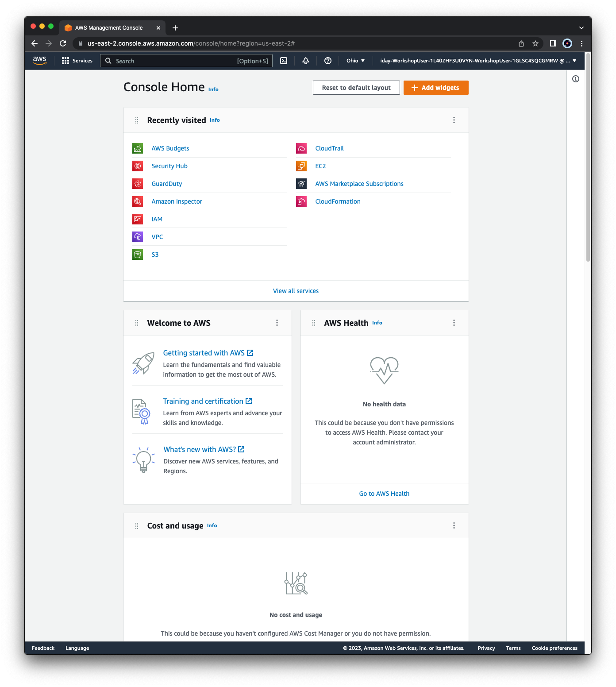Open AWS Health widget options menu

click(454, 323)
